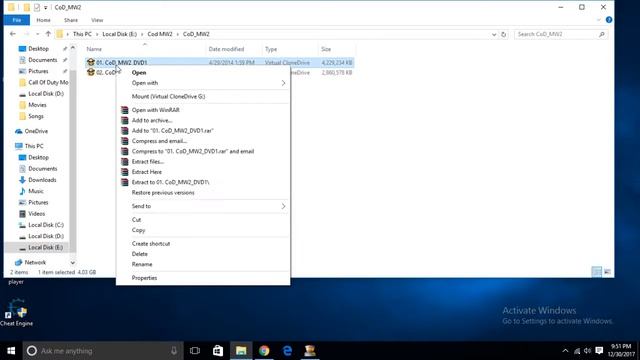This screenshot has height=360, width=640.
Task: Click the 02. CoD file icon
Action: coord(91,72)
